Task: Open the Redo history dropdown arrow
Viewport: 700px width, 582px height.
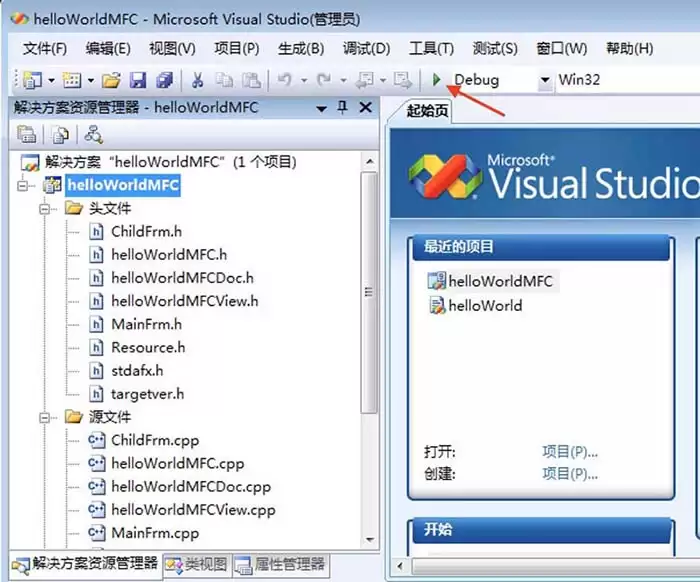Action: click(343, 81)
